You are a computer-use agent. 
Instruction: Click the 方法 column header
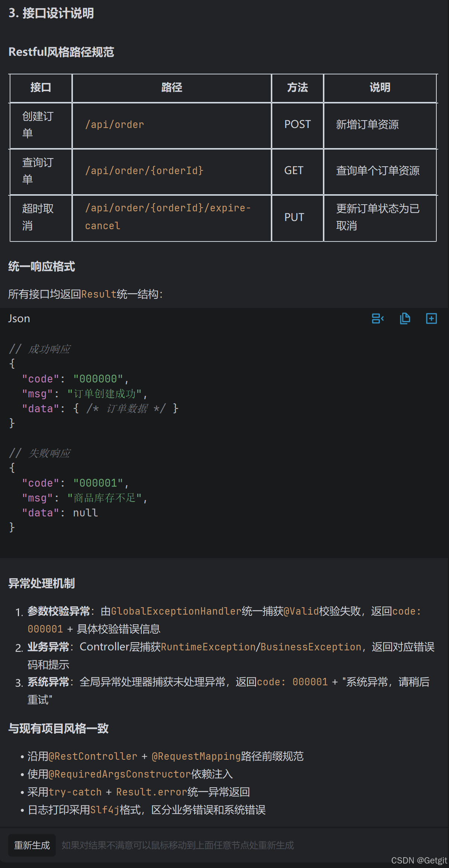298,88
